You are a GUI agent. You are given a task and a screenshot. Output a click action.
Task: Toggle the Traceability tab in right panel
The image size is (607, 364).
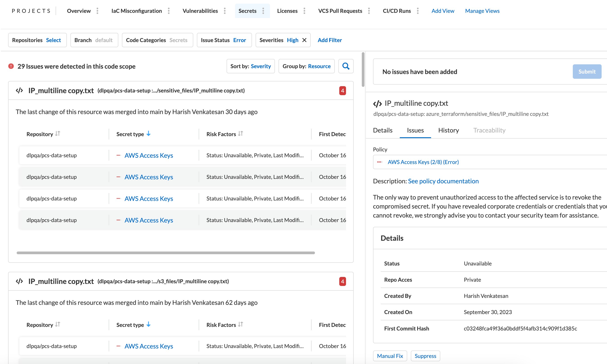point(489,130)
